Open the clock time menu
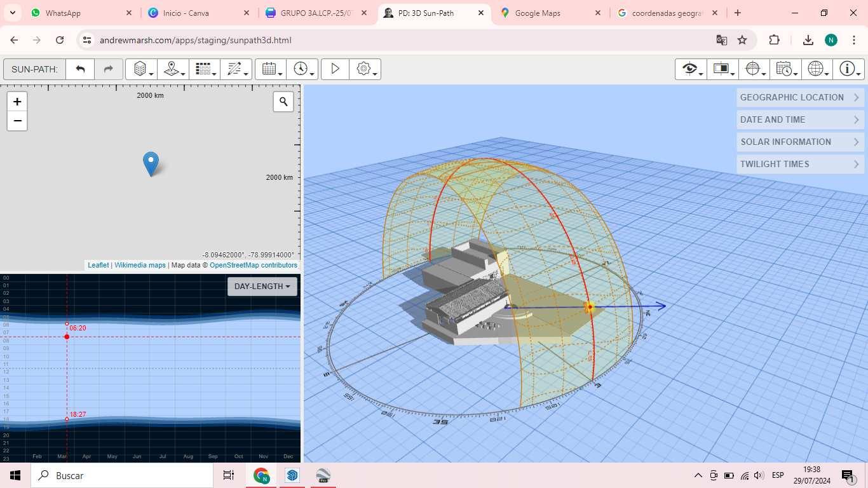This screenshot has height=488, width=868. [302, 69]
